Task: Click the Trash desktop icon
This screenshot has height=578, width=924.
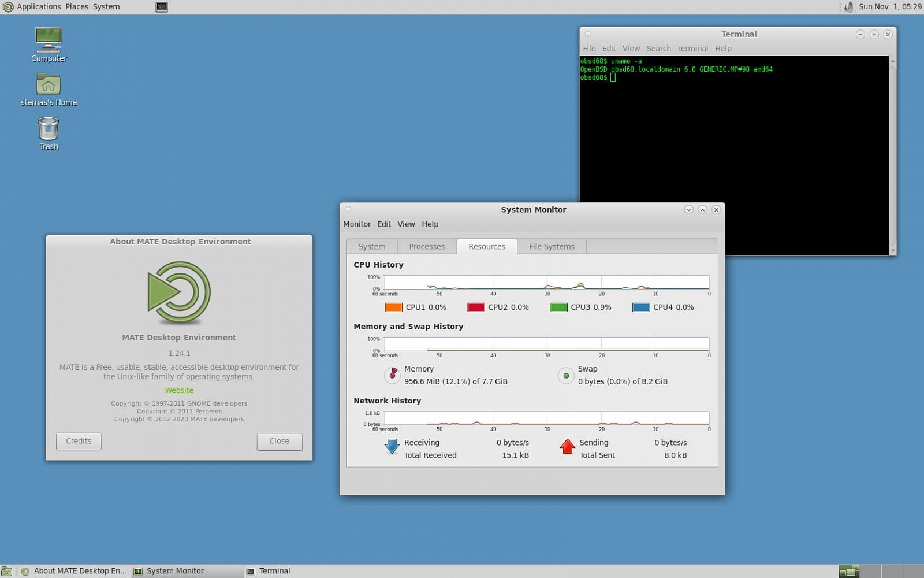Action: (x=49, y=129)
